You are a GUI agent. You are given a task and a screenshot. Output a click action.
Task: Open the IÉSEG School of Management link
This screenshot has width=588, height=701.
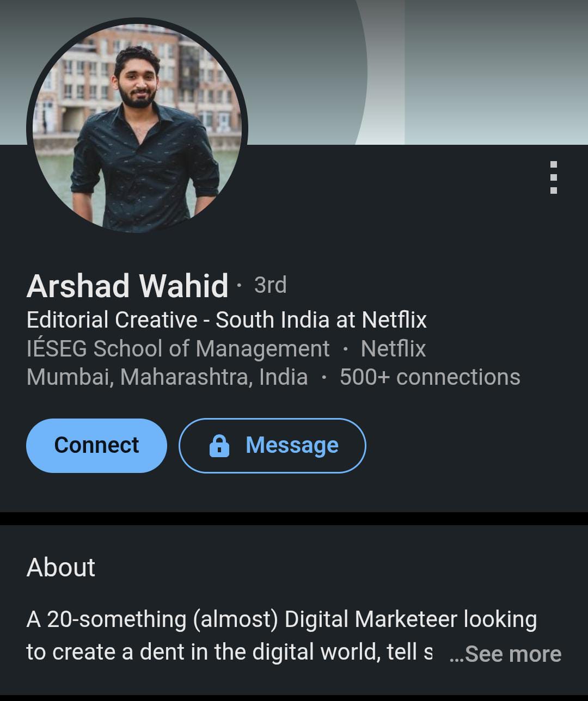point(178,349)
